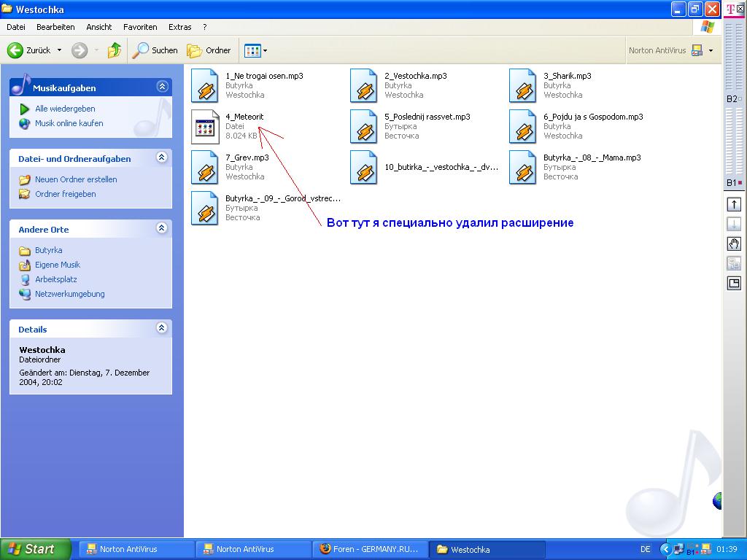Image resolution: width=747 pixels, height=560 pixels.
Task: Open the Zurück history dropdown arrow
Action: (x=60, y=50)
